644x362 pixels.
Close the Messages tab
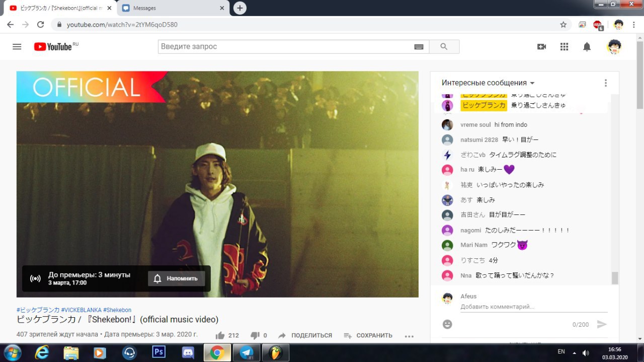(222, 8)
